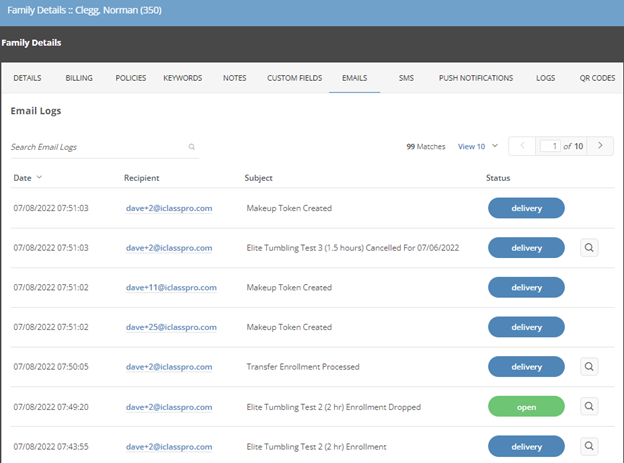624x463 pixels.
Task: Click recipient link in 07:43:55 Enrollment row
Action: [169, 447]
